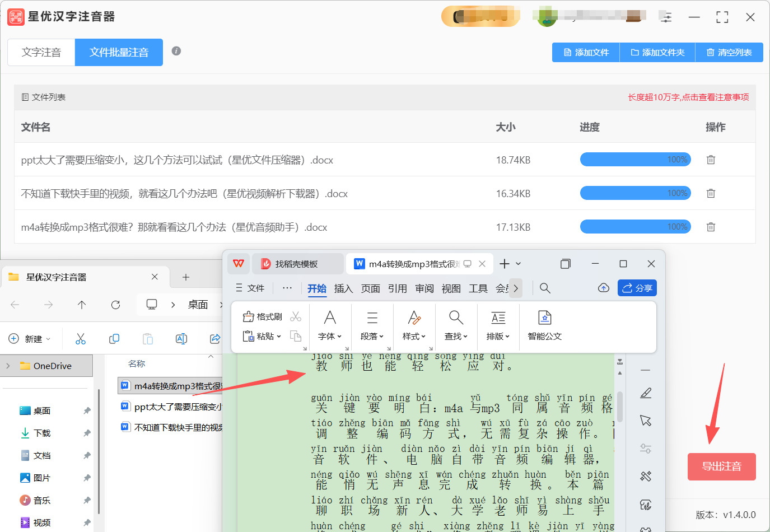Delete the ppt compression docx row
This screenshot has width=770, height=532.
click(x=711, y=160)
